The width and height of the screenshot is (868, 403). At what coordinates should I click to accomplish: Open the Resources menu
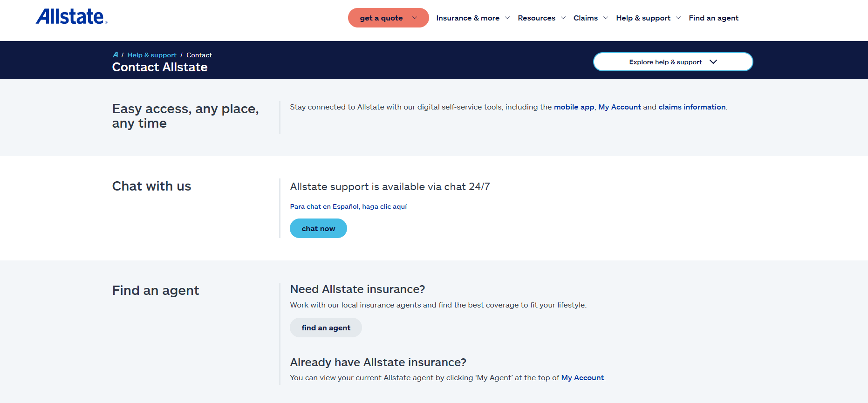click(536, 18)
